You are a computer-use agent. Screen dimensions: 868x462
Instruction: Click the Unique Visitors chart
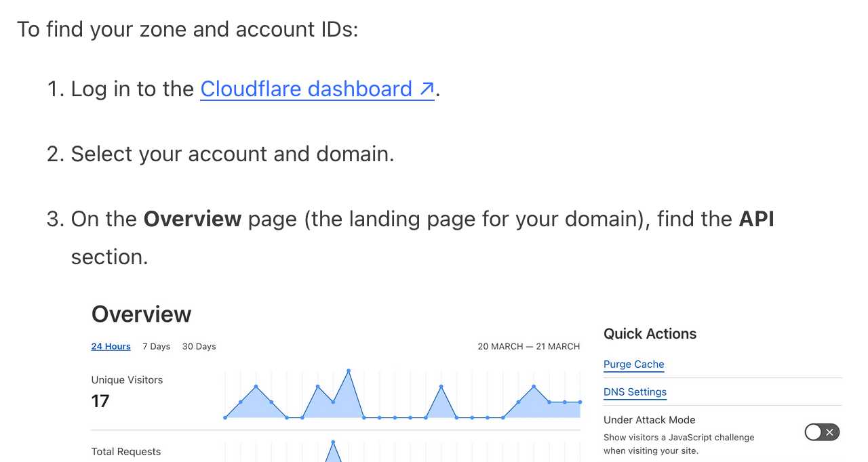pyautogui.click(x=403, y=395)
